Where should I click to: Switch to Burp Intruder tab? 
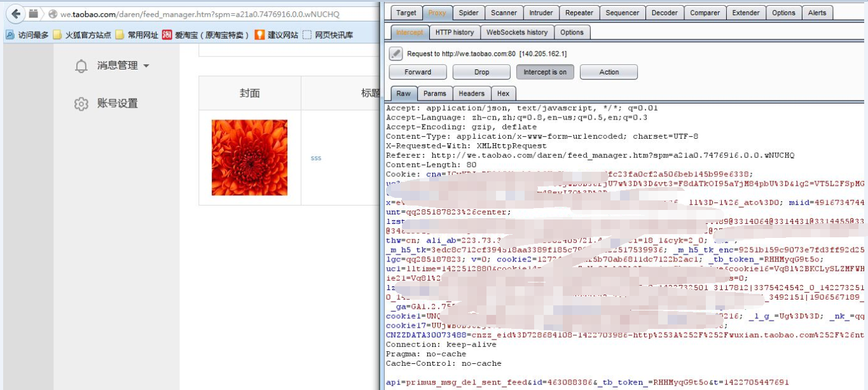pyautogui.click(x=541, y=13)
